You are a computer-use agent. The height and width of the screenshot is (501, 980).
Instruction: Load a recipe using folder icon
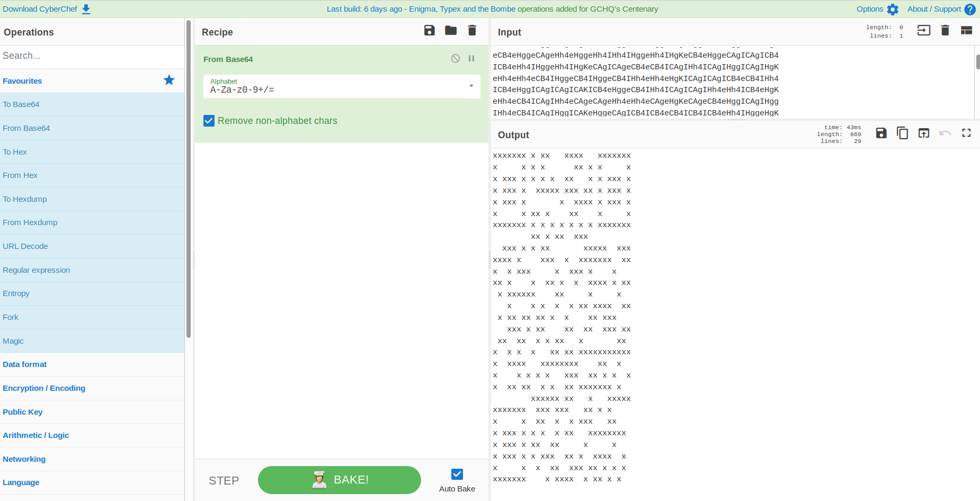coord(451,31)
